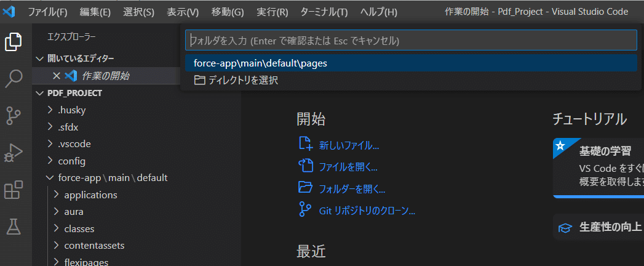The image size is (644, 266).
Task: Select force-app\main\default\pages suggestion
Action: pos(411,63)
